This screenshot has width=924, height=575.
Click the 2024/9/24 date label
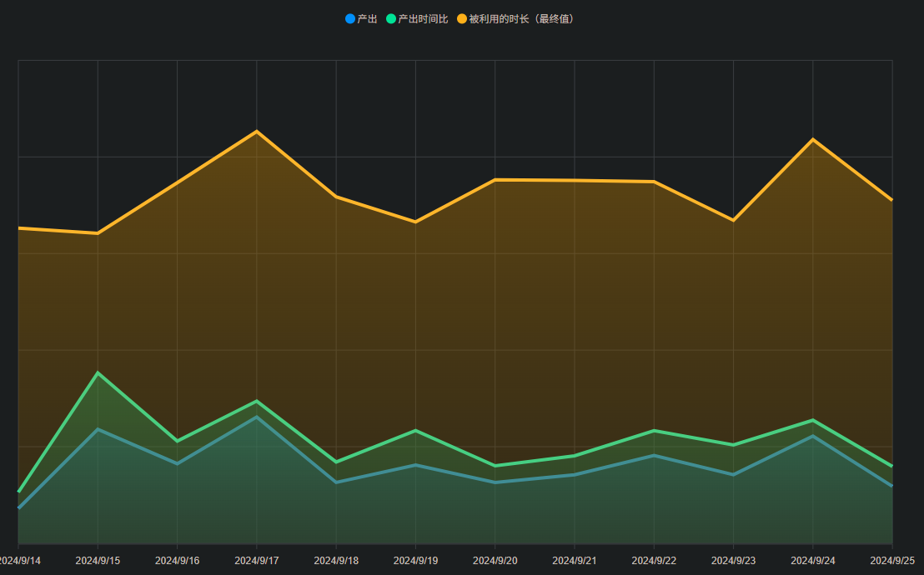coord(813,561)
